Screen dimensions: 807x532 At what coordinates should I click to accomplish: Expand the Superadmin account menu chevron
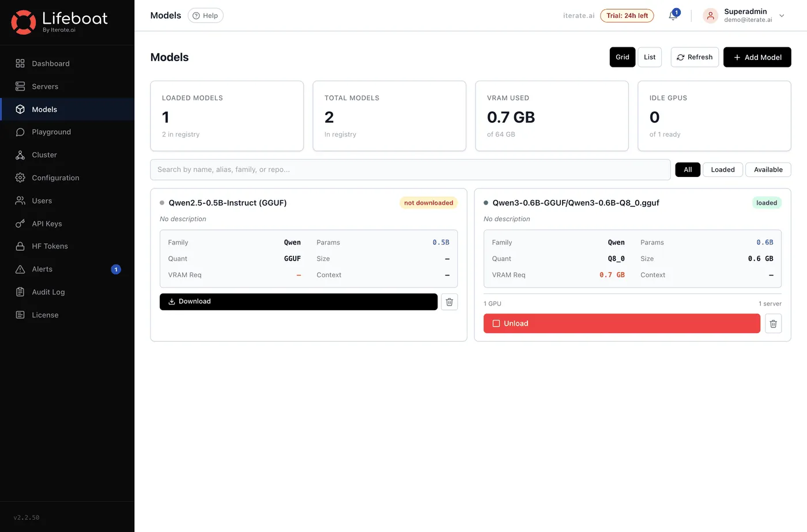(782, 16)
